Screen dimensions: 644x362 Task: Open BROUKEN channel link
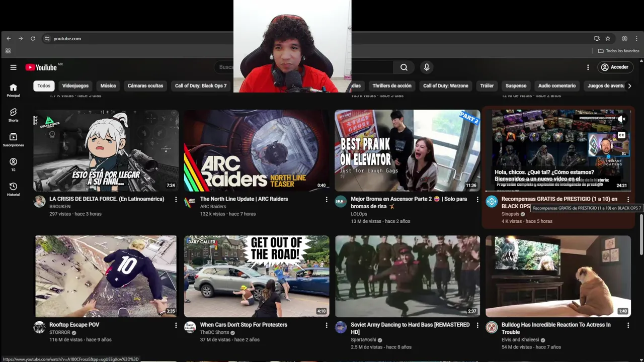60,207
